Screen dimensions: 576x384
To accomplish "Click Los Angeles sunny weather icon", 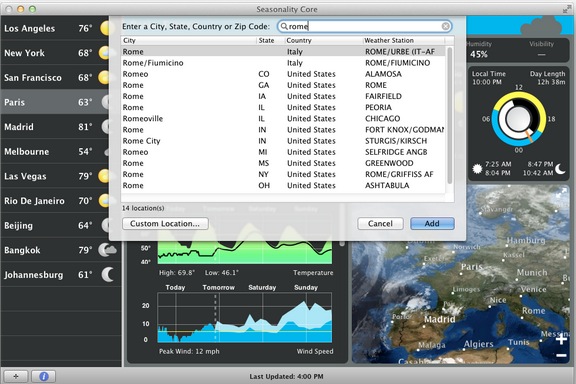I will click(x=105, y=28).
